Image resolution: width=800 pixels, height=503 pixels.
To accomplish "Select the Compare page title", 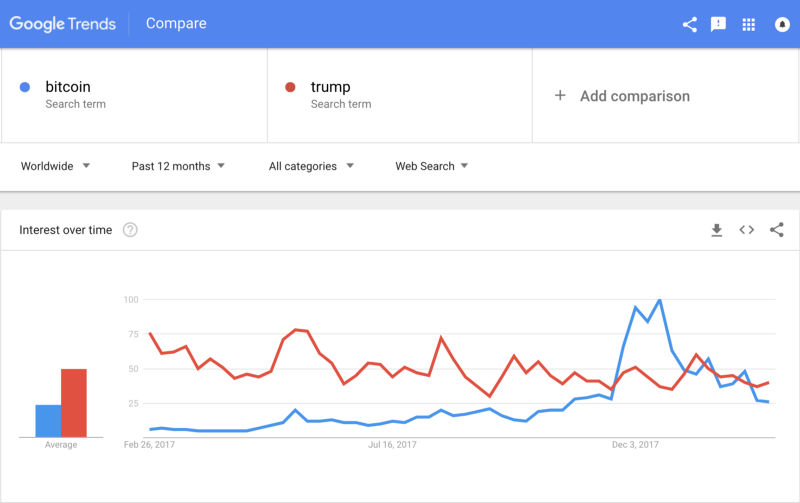I will pyautogui.click(x=176, y=24).
